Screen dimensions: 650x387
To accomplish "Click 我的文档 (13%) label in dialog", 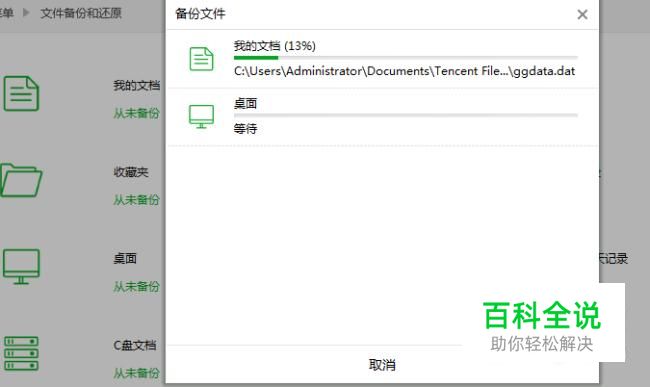I will click(x=274, y=46).
